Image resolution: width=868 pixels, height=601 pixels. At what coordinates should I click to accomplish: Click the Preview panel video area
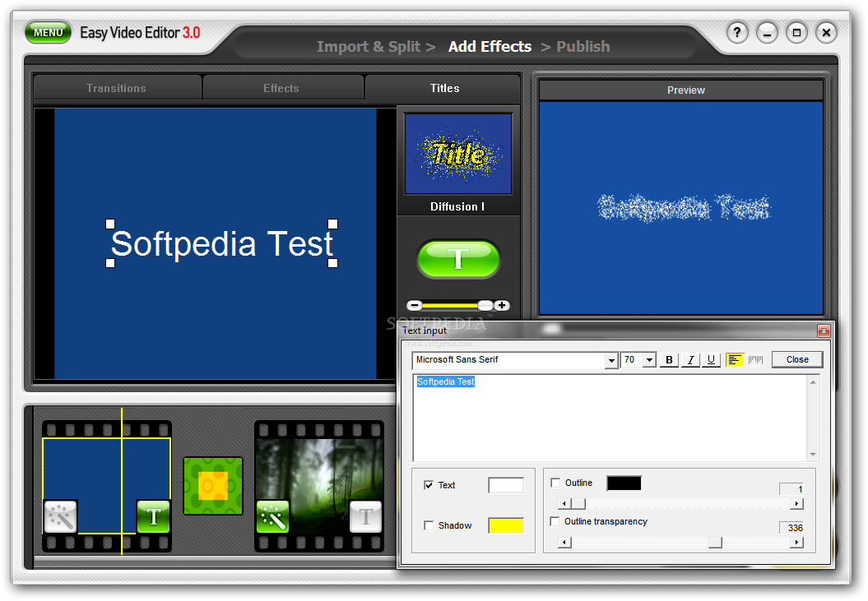click(681, 208)
